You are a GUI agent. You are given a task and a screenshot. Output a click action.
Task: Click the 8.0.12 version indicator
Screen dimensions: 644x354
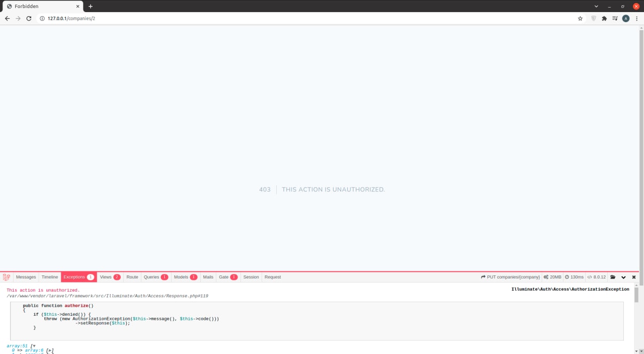click(597, 277)
